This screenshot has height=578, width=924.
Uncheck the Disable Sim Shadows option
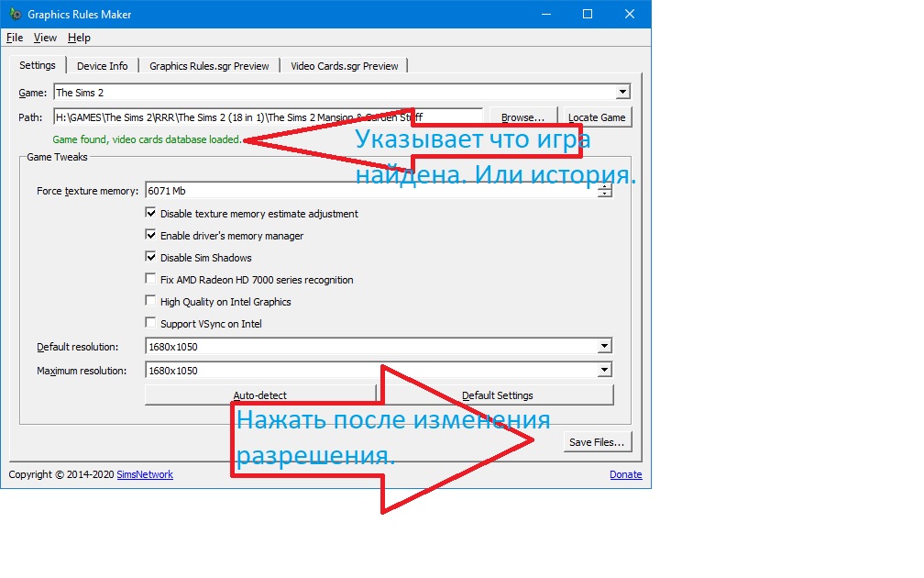click(151, 258)
